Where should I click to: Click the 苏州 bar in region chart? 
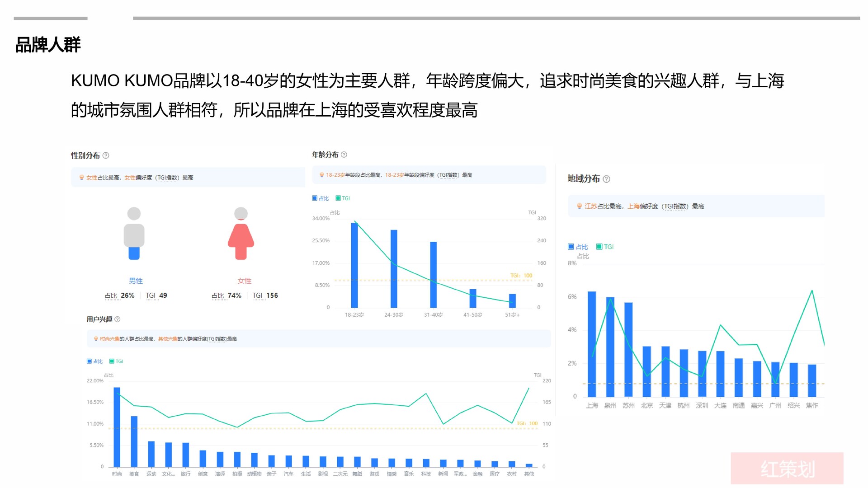pos(628,350)
